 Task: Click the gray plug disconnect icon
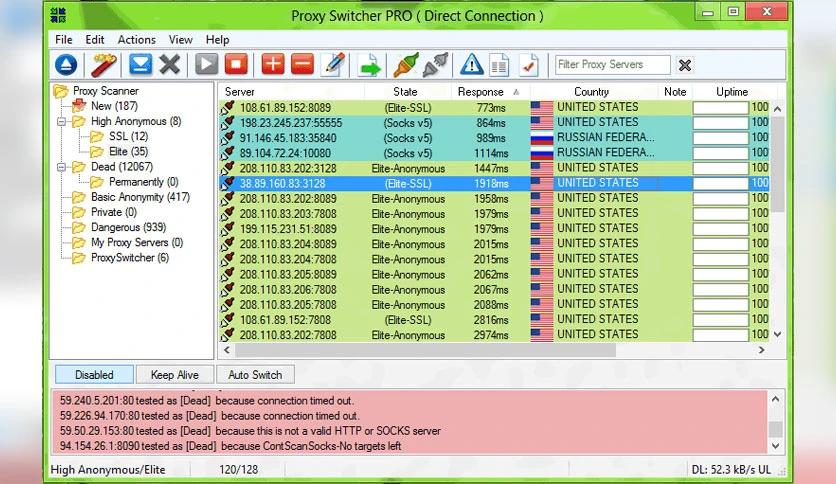pyautogui.click(x=436, y=65)
